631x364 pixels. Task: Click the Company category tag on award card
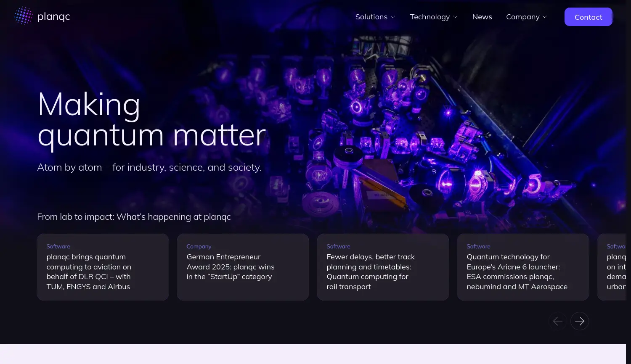(x=199, y=246)
